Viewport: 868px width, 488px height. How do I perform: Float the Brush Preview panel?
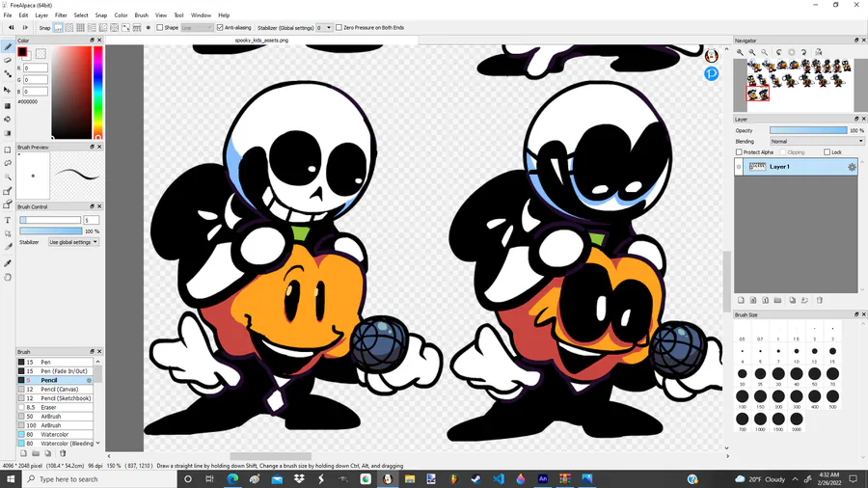(x=93, y=148)
